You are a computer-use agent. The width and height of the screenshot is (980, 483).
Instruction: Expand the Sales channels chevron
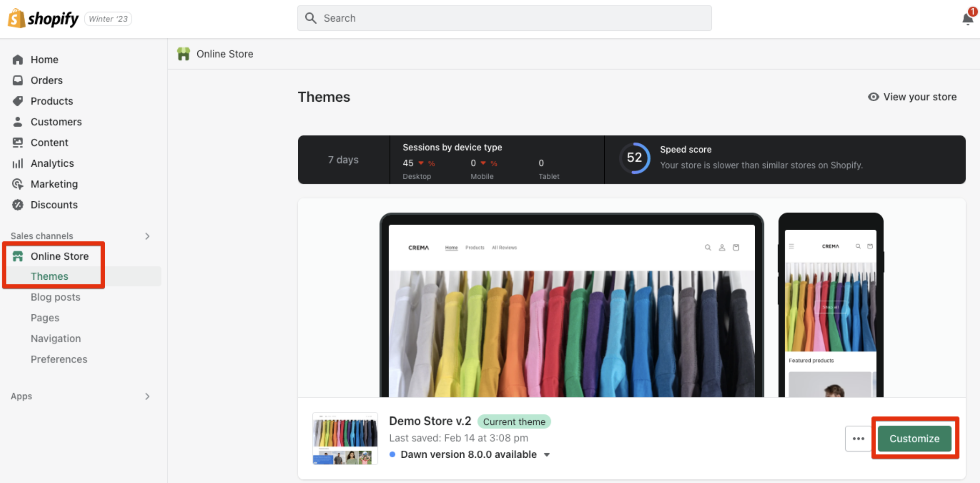click(x=147, y=236)
